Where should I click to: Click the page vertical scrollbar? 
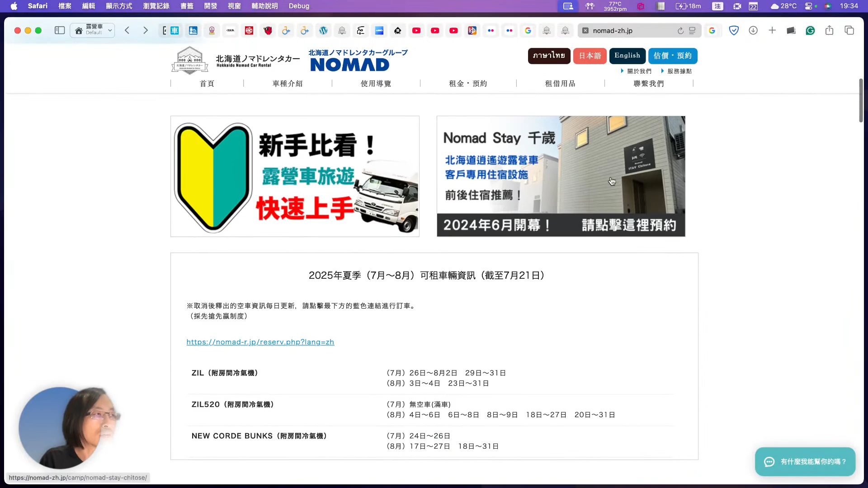tap(861, 100)
